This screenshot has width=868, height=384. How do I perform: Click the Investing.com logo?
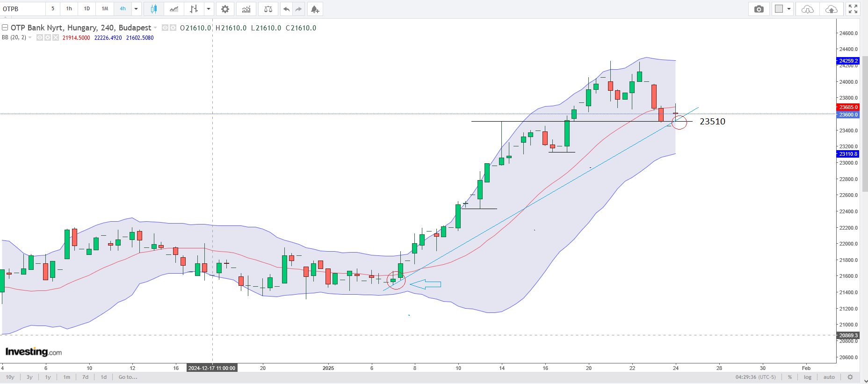34,352
